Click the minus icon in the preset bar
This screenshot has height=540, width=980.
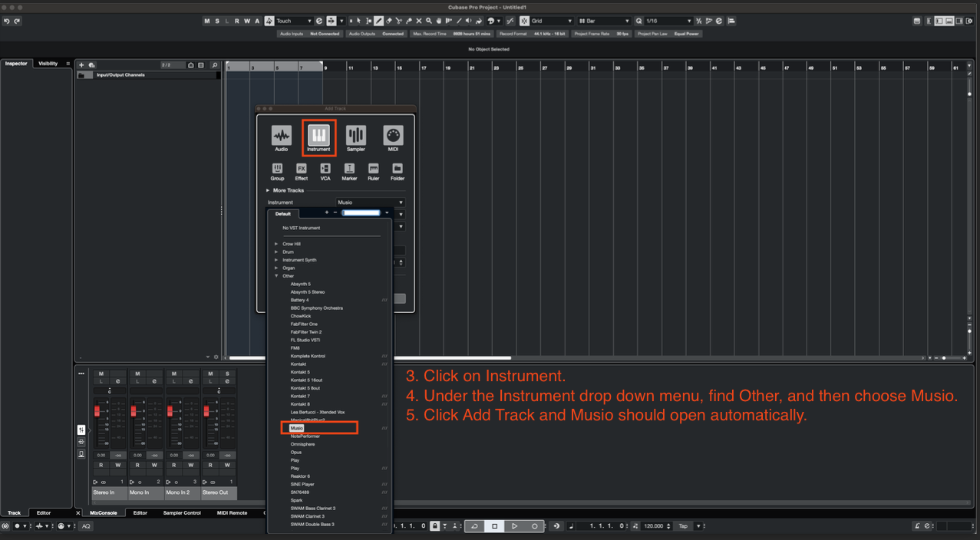coord(335,212)
